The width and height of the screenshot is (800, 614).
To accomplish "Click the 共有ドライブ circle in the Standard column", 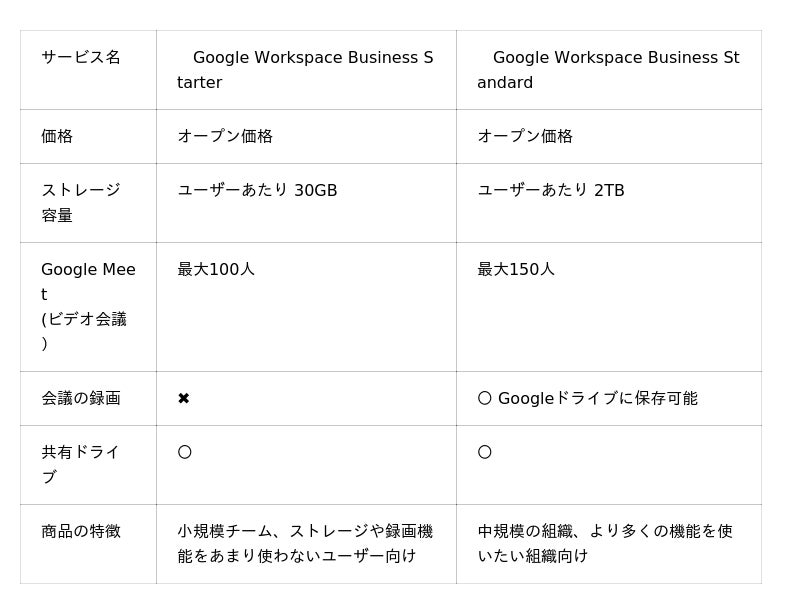I will pos(485,452).
